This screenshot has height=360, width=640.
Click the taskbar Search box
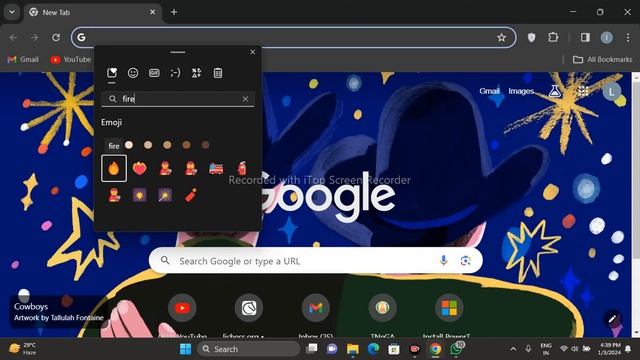click(249, 349)
